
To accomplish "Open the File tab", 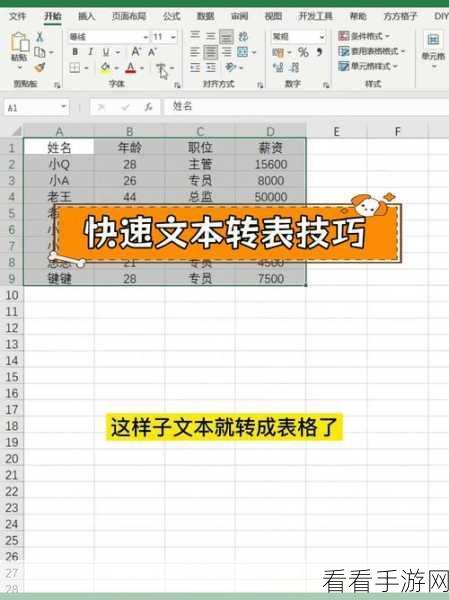I will (x=17, y=16).
